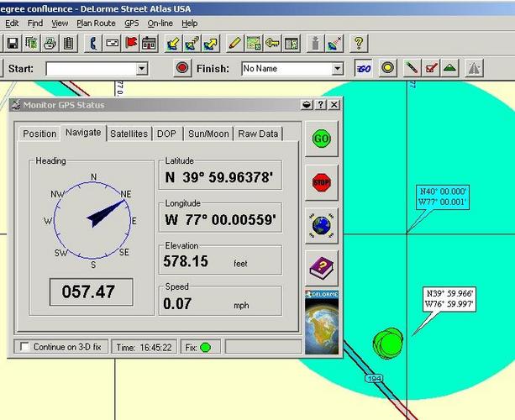Click the N40° 00.000' map label
The image size is (515, 420).
[443, 197]
